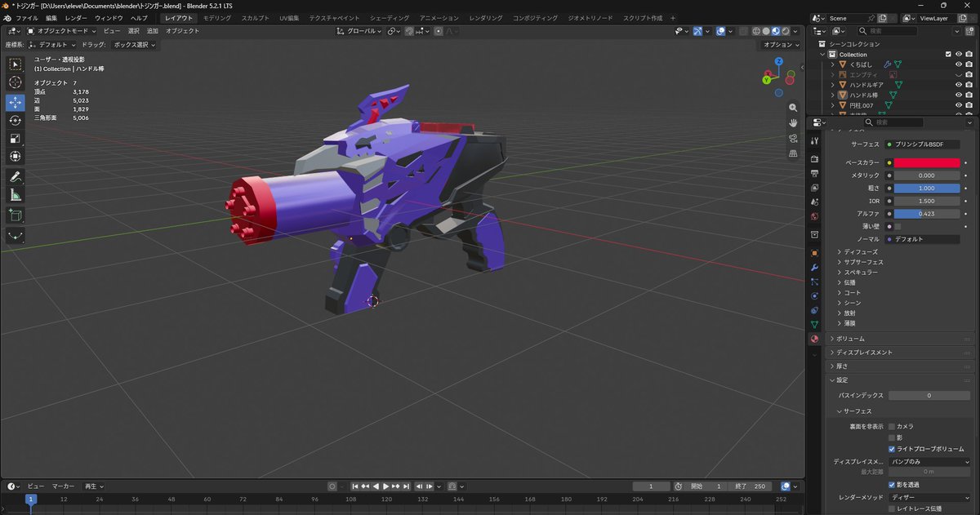Open オプション dropdown in viewport
980x515 pixels.
[x=780, y=45]
